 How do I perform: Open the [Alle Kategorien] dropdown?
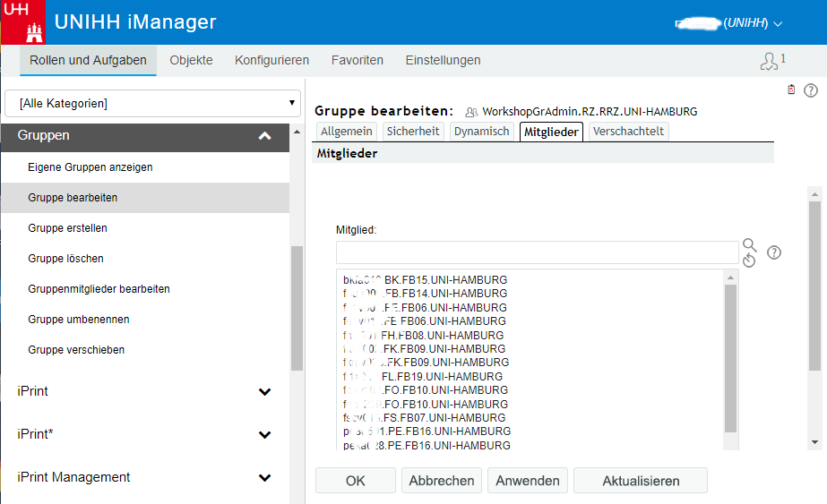click(x=152, y=103)
